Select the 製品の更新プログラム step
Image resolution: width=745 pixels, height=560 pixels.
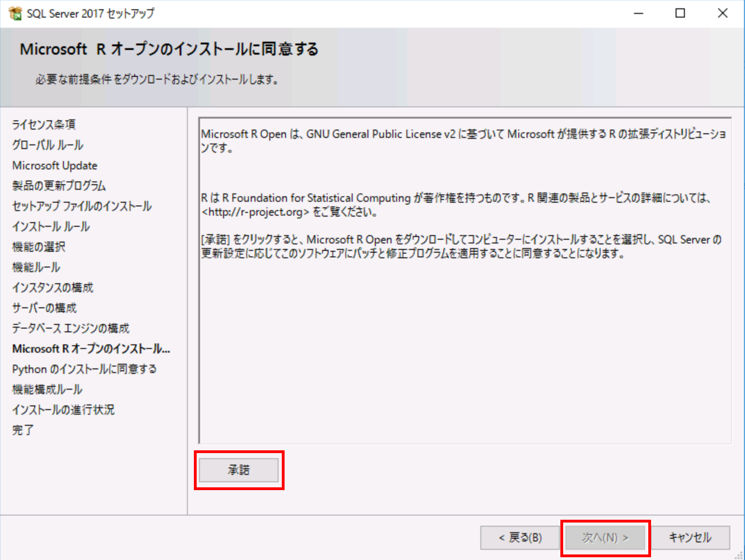tap(59, 186)
